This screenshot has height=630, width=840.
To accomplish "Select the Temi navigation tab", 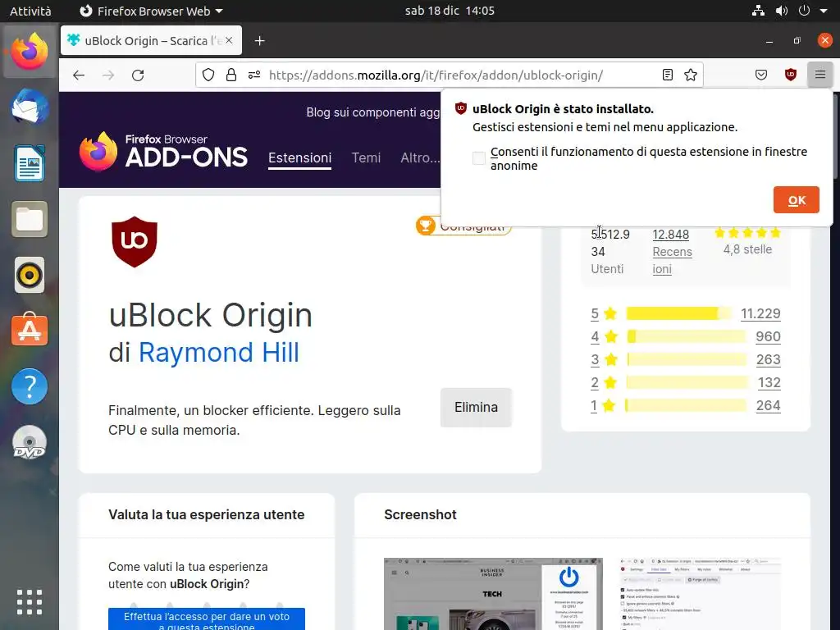I will tap(366, 157).
